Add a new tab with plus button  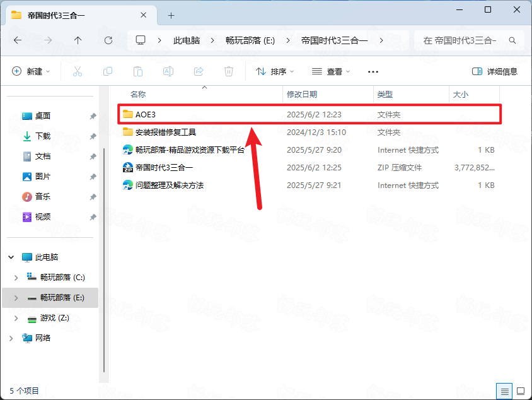click(x=171, y=15)
